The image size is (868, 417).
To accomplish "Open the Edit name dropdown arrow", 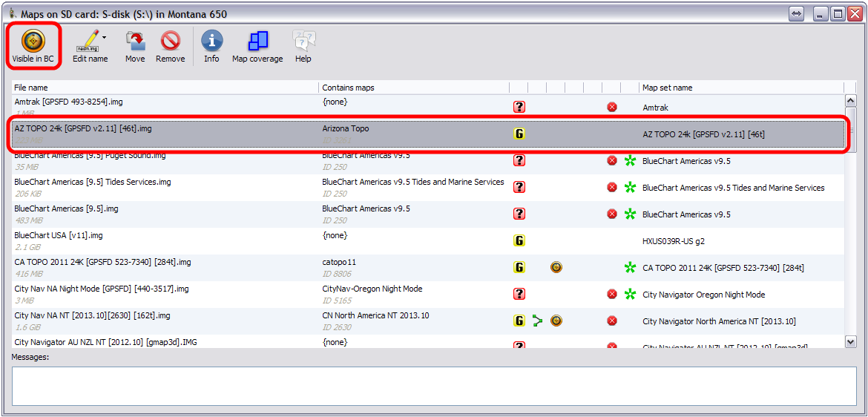I will coord(105,37).
